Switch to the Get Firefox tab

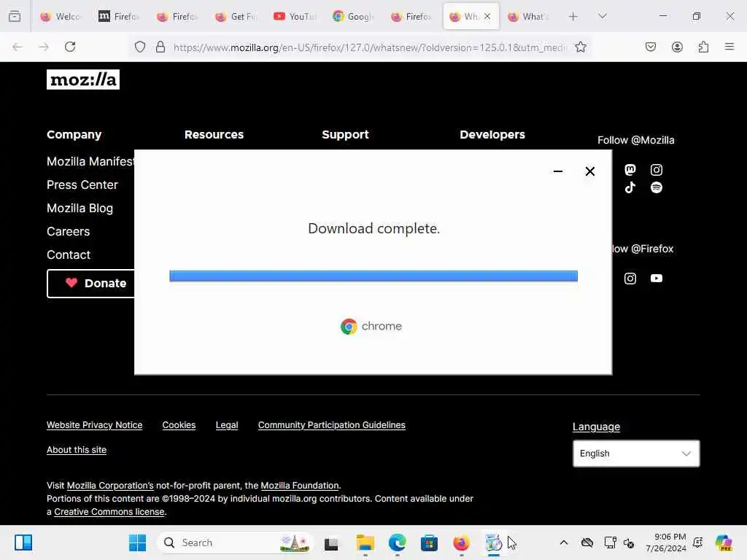click(x=236, y=16)
